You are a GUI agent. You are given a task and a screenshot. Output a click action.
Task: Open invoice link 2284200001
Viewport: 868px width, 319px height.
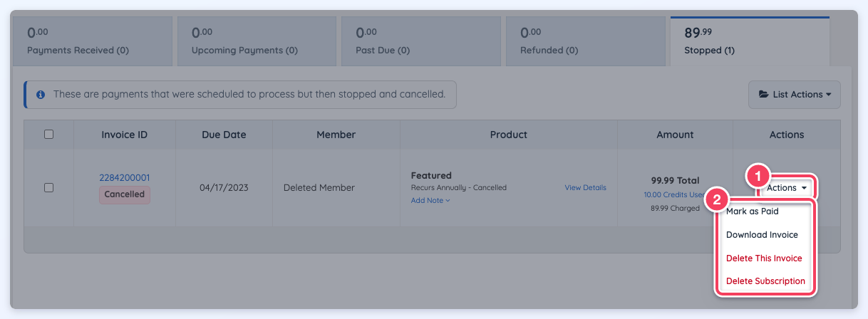point(124,177)
